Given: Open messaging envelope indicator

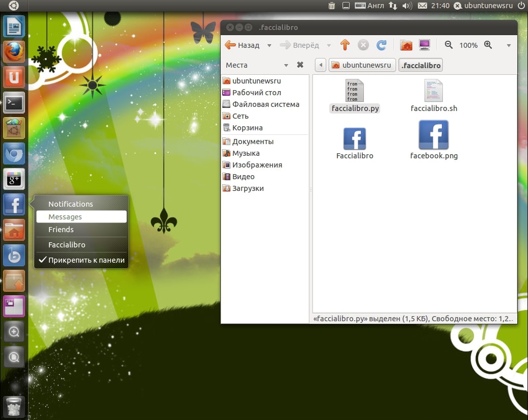Looking at the screenshot, I should coord(423,6).
